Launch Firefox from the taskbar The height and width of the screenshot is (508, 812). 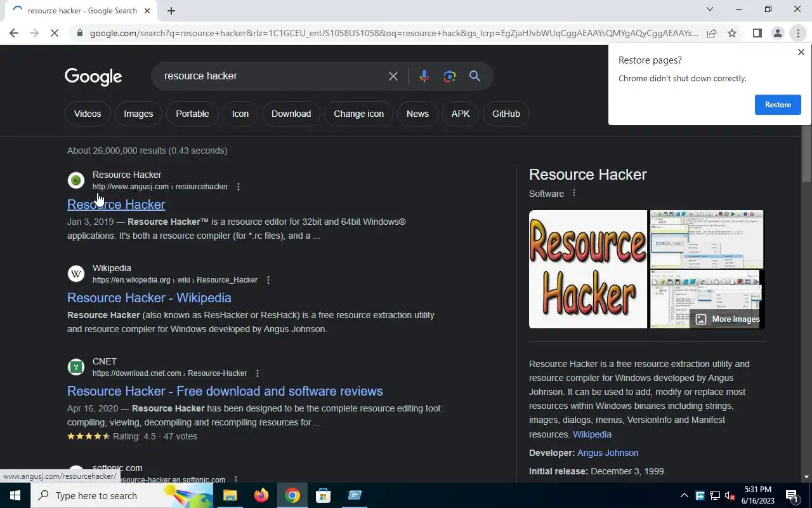(x=261, y=495)
